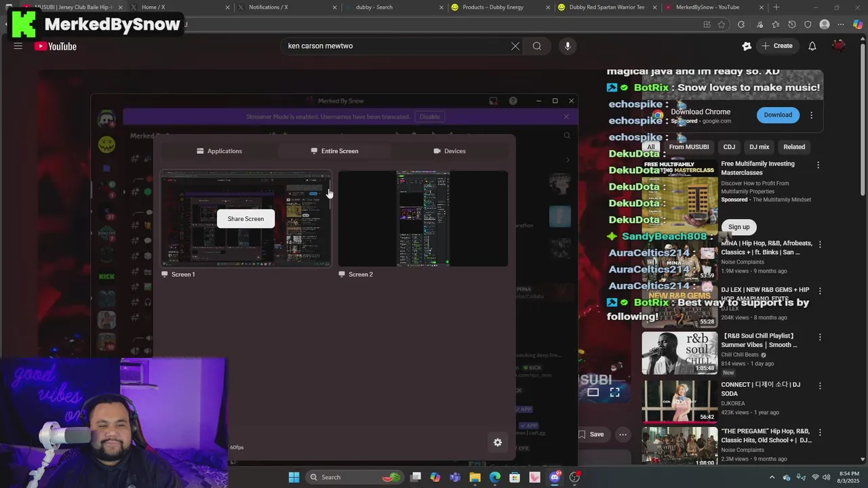This screenshot has height=488, width=868.
Task: Select the Screen 2 preview thumbnail
Action: click(x=423, y=218)
